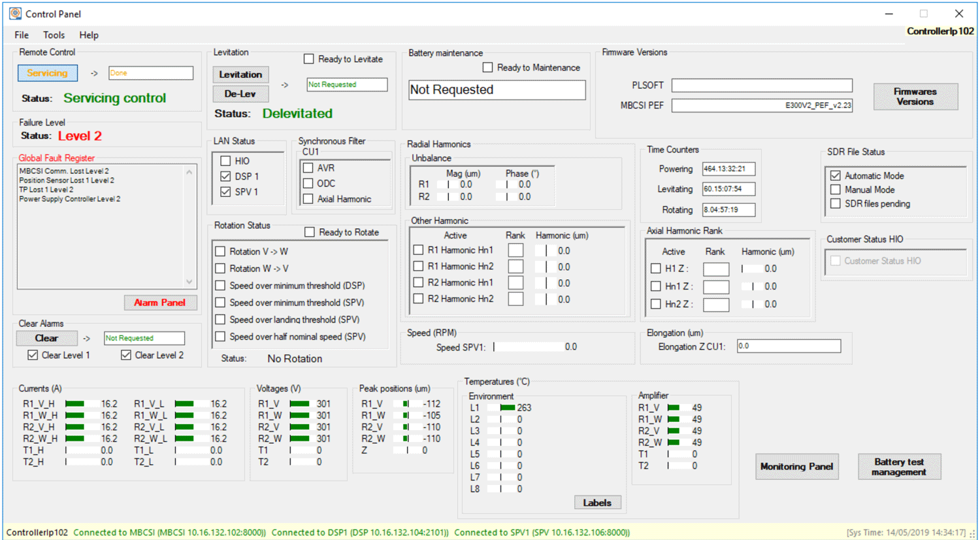This screenshot has width=980, height=540.
Task: Enable Manual Mode in SDR File Status
Action: tap(835, 190)
